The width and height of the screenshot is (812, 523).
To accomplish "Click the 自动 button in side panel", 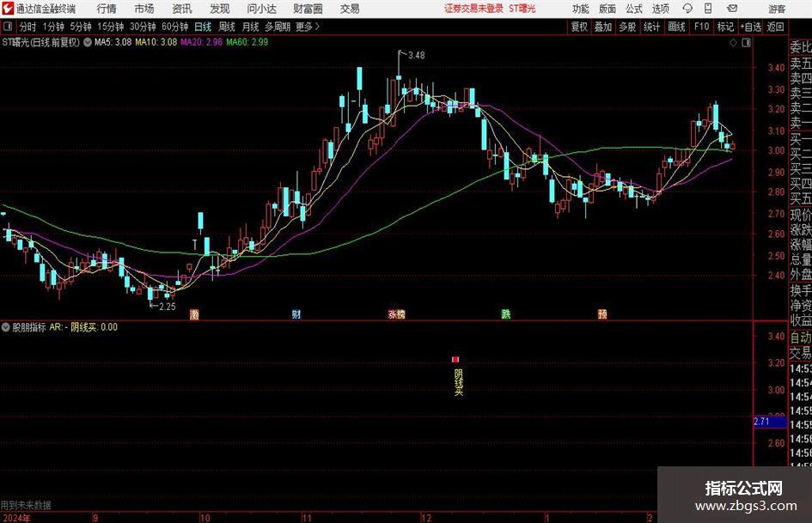I will 800,338.
